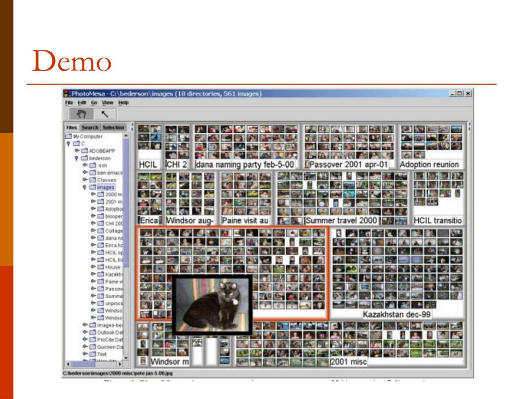Click the tree horizontal scrollbar right arrow

tap(120, 364)
